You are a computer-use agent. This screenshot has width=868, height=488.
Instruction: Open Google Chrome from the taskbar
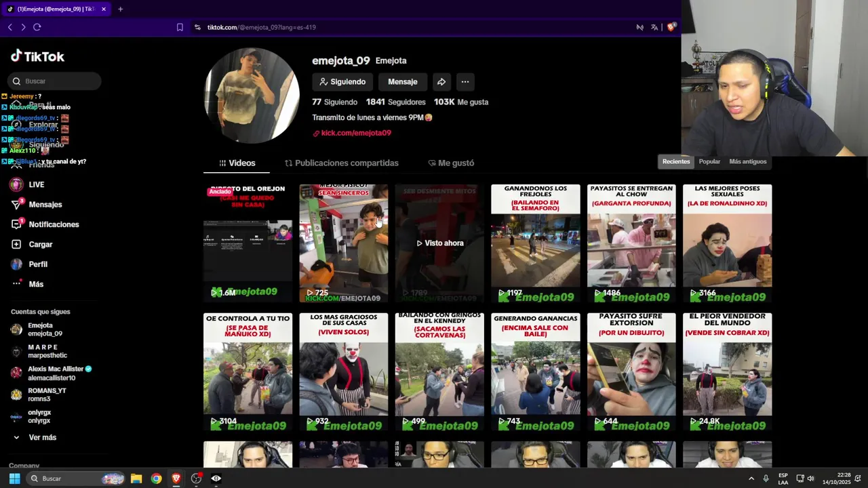click(157, 479)
